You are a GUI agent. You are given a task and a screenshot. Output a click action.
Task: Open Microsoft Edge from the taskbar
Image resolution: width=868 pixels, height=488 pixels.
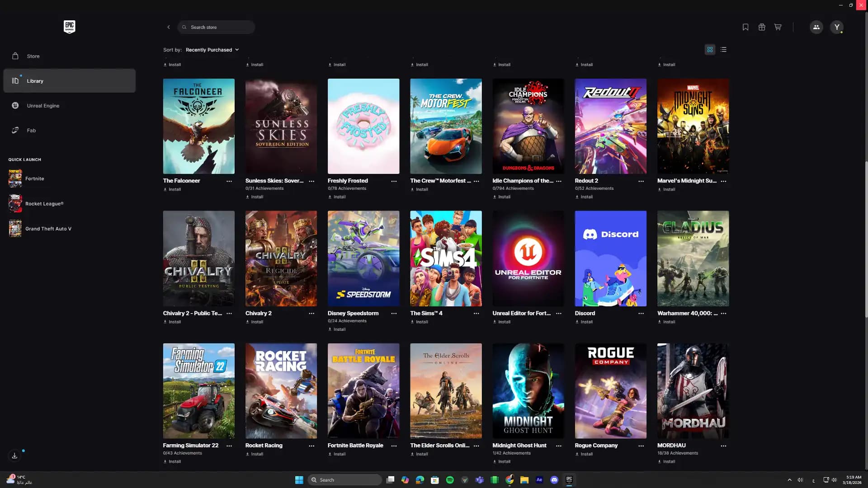(420, 480)
